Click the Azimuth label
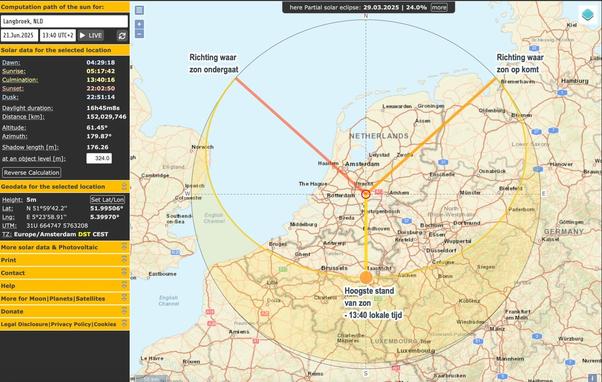This screenshot has width=602, height=382. [x=15, y=136]
